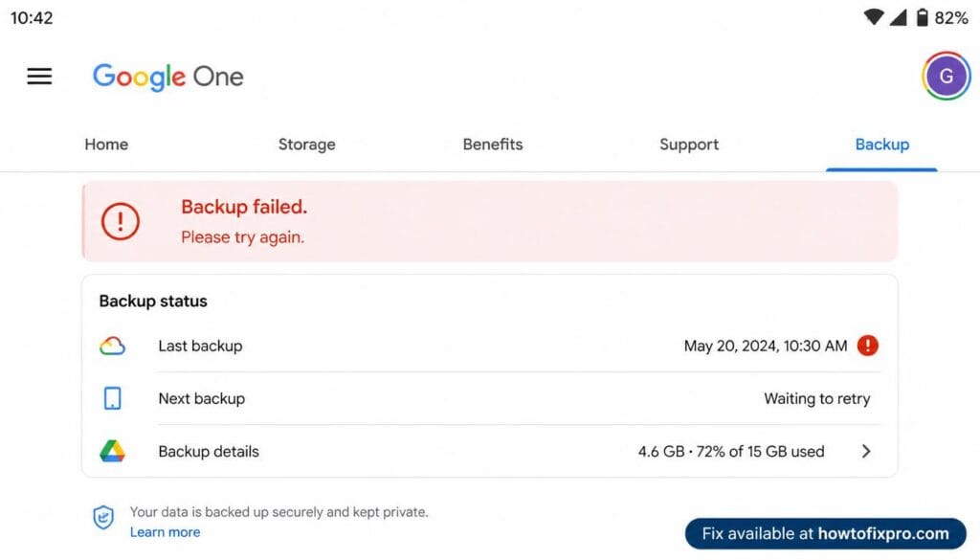The image size is (980, 560).
Task: Switch to the Storage tab
Action: tap(307, 145)
